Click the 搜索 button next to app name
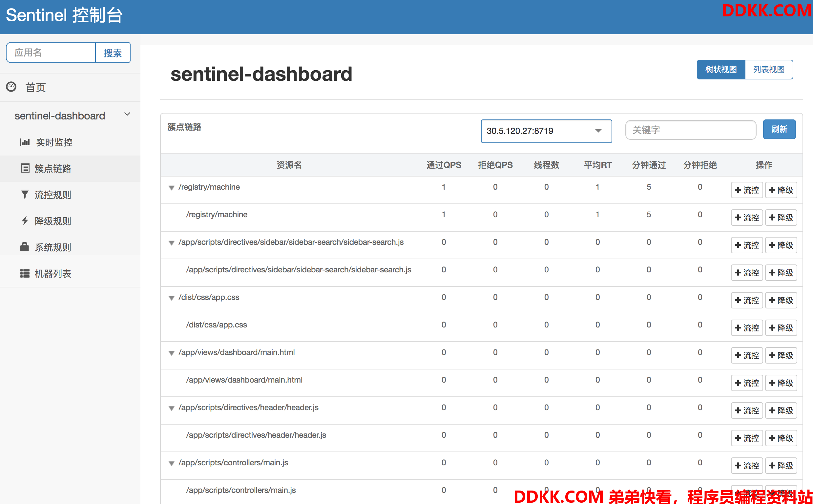 coord(113,53)
